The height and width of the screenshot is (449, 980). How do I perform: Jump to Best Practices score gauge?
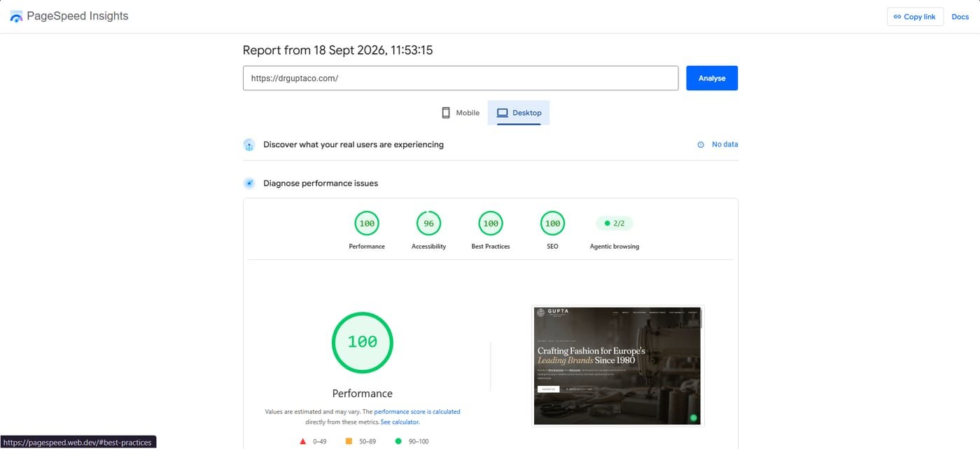click(x=491, y=223)
